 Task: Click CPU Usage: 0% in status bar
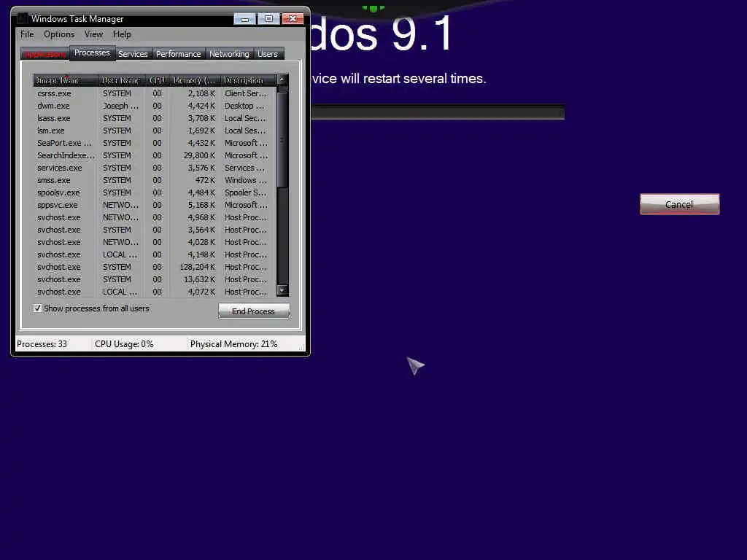(x=124, y=344)
